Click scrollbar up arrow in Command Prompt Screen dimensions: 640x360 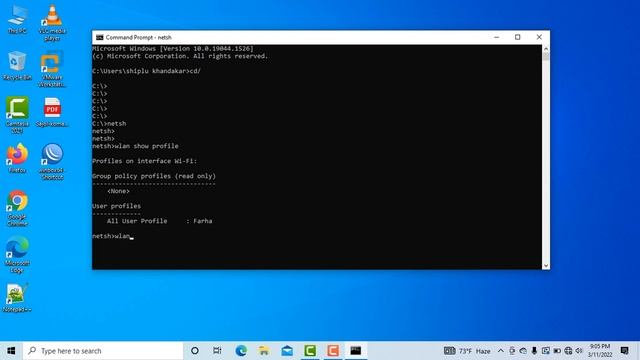point(546,49)
